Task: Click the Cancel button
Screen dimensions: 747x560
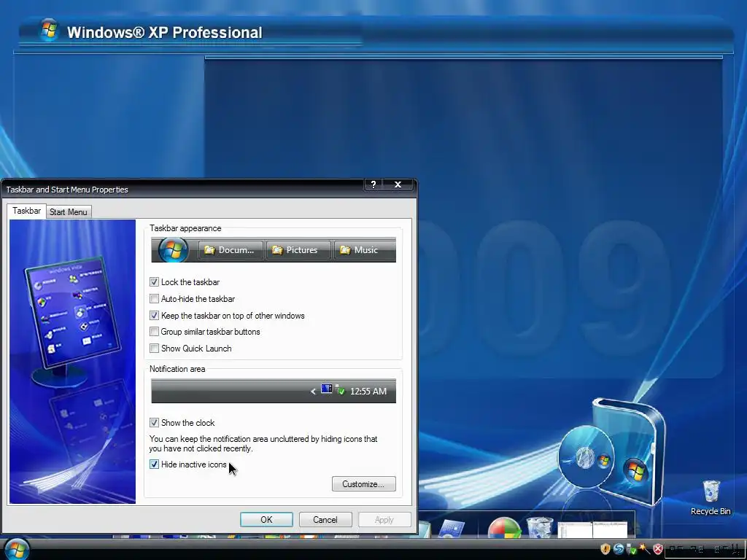Action: tap(325, 519)
